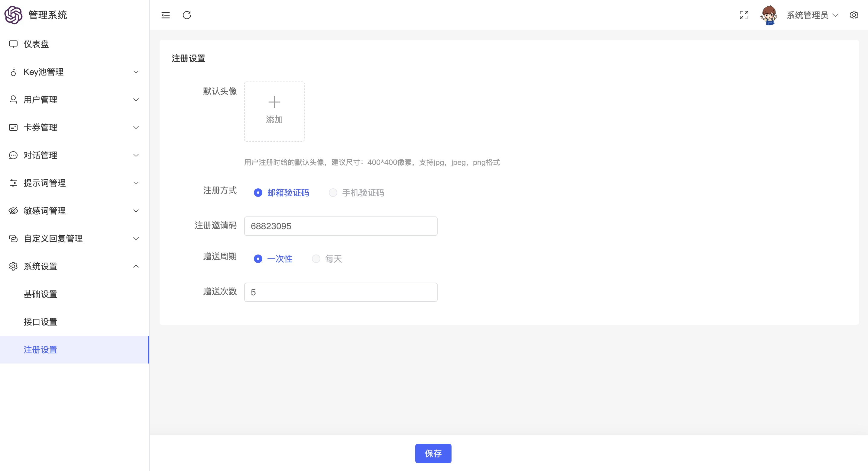Open the top-right settings gear icon

[x=854, y=15]
